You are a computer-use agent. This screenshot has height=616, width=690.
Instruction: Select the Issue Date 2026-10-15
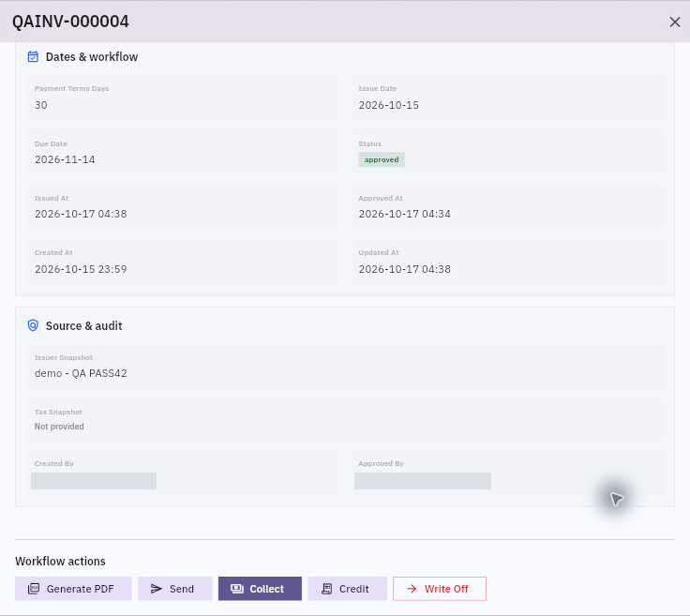(388, 105)
